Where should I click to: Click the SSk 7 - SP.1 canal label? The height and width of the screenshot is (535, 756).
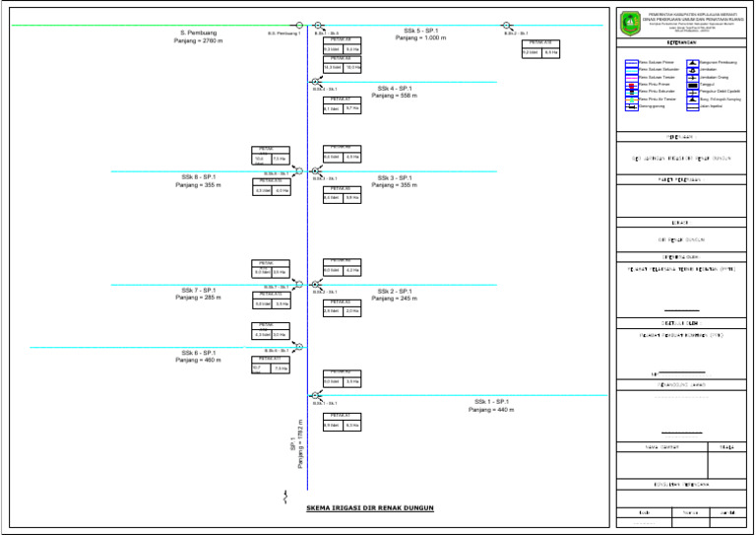point(198,290)
